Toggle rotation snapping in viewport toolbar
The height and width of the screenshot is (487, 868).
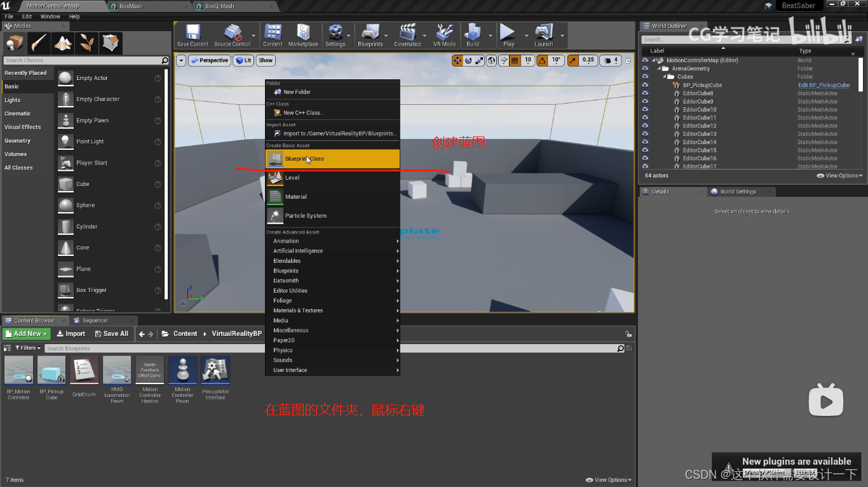click(x=542, y=60)
